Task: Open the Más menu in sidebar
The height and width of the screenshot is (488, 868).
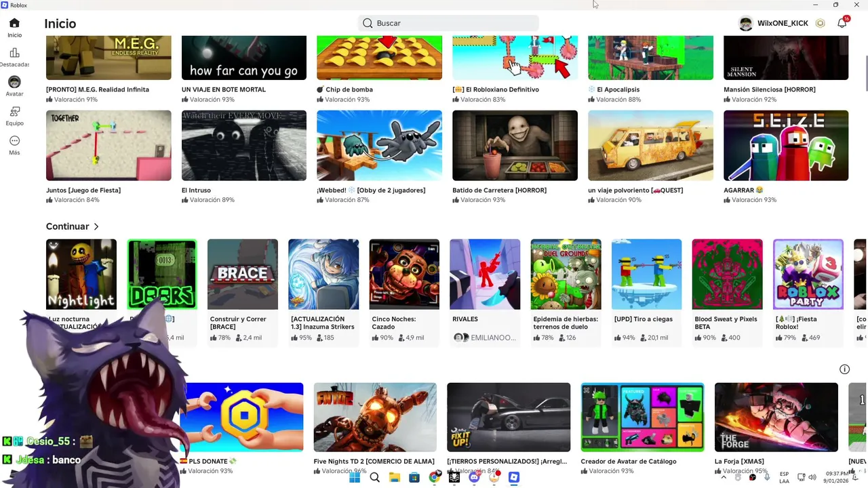Action: 14,145
